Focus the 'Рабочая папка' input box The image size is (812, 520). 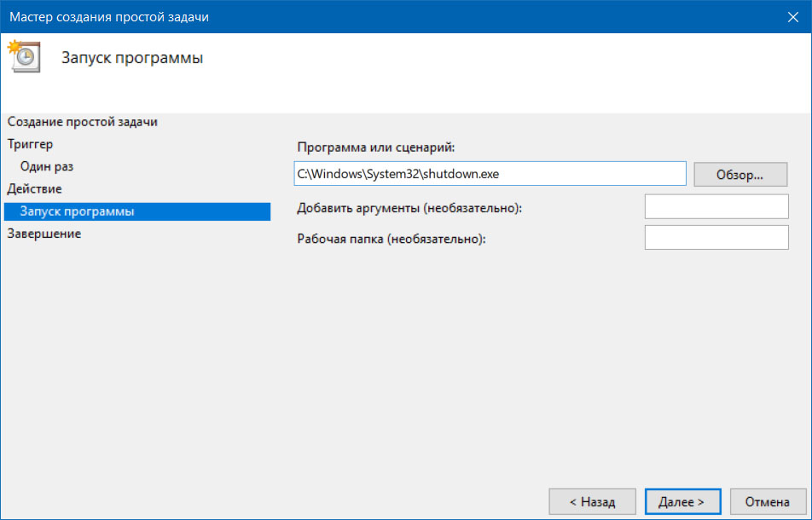716,238
